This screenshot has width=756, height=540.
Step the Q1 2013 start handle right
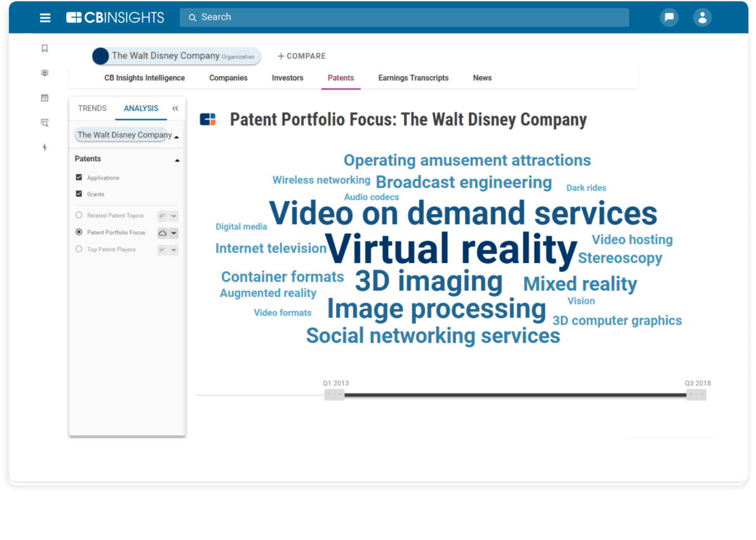pos(339,395)
